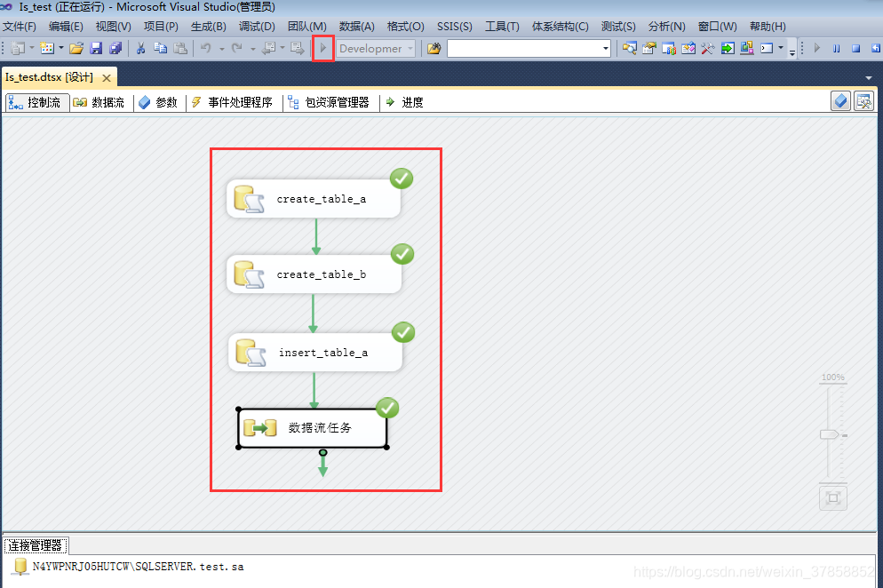Click the Paste clipboard icon
The height and width of the screenshot is (588, 883).
click(x=180, y=49)
